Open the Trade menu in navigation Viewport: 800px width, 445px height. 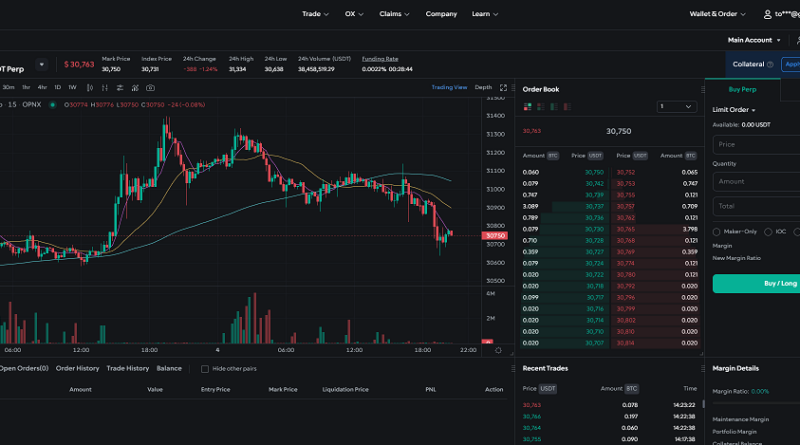314,14
